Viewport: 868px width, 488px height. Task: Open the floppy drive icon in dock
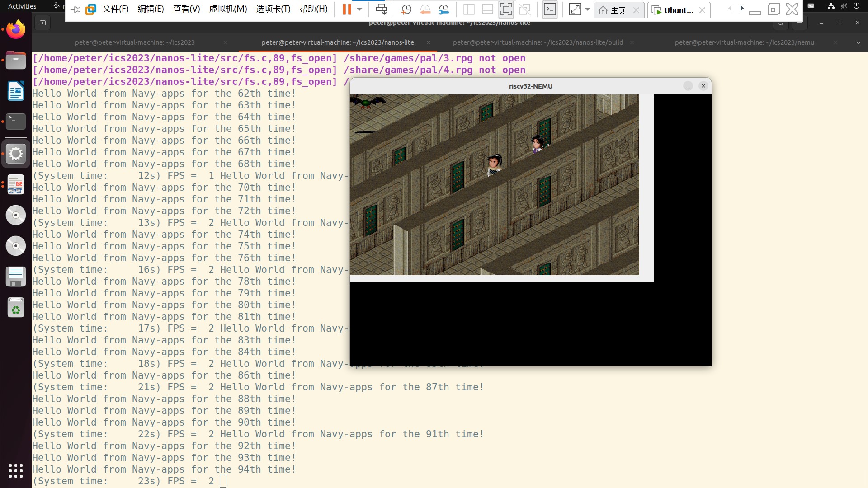(16, 277)
